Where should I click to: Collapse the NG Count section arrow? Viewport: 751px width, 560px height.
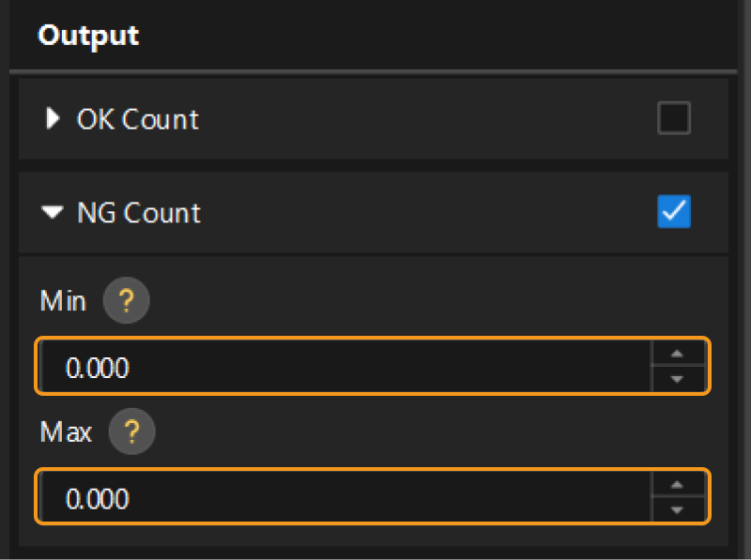click(x=52, y=213)
